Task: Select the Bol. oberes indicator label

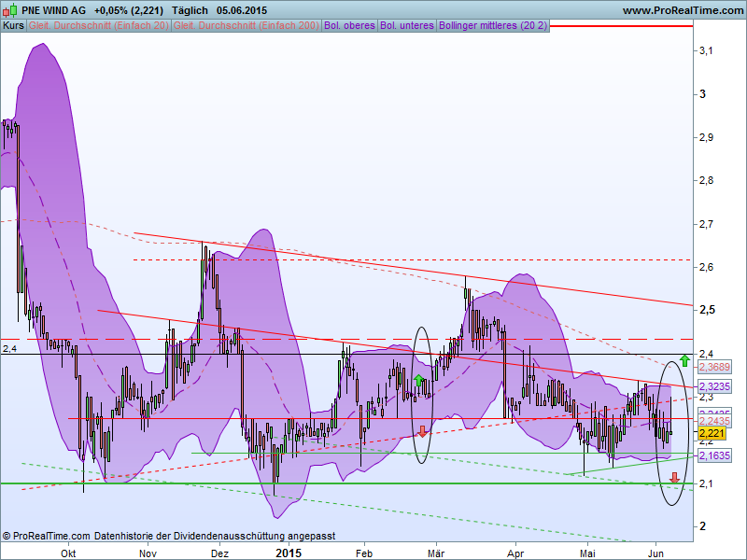Action: coord(349,26)
